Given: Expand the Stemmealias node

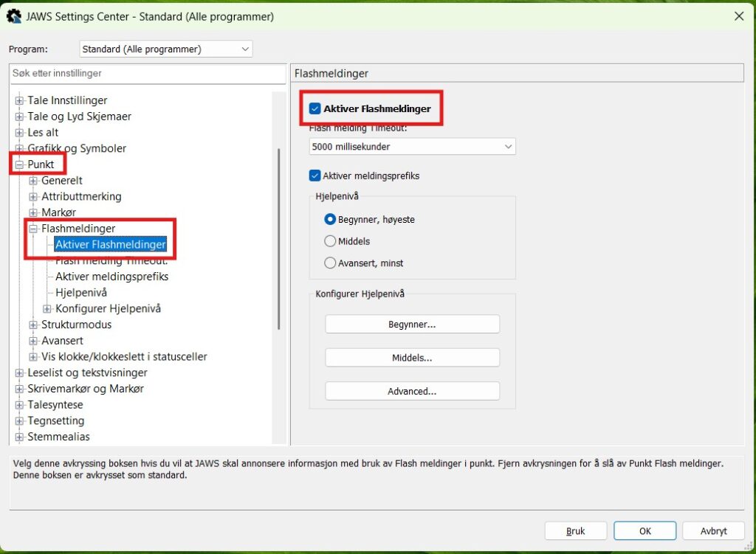Looking at the screenshot, I should (x=19, y=437).
